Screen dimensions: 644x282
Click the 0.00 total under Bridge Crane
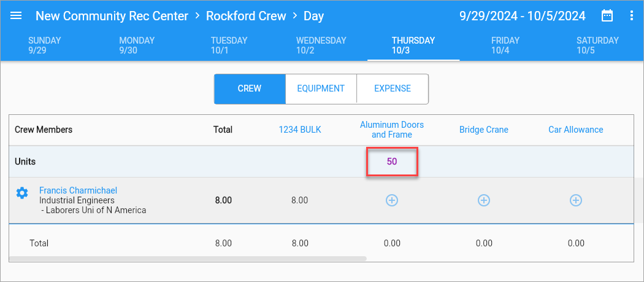(484, 243)
